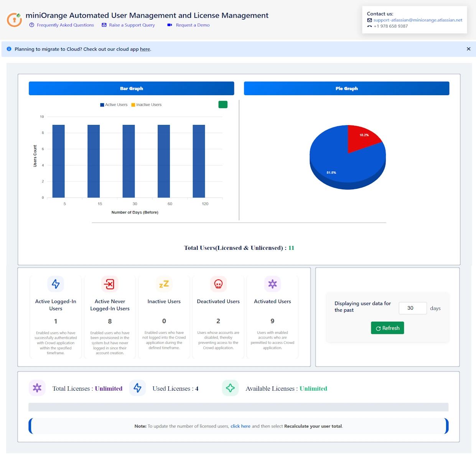Click Deactivated Users count 2
This screenshot has width=476, height=459.
click(x=218, y=321)
